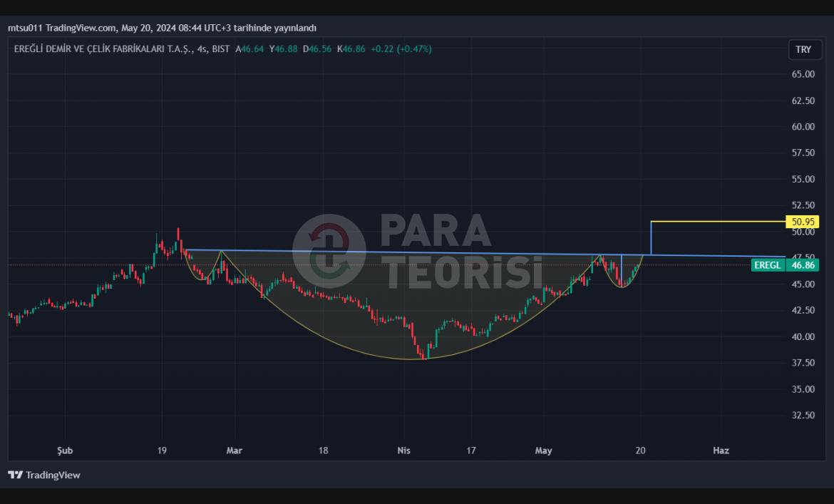Screen dimensions: 834x504
Task: Click the 60.00 price axis label
Action: [803, 126]
